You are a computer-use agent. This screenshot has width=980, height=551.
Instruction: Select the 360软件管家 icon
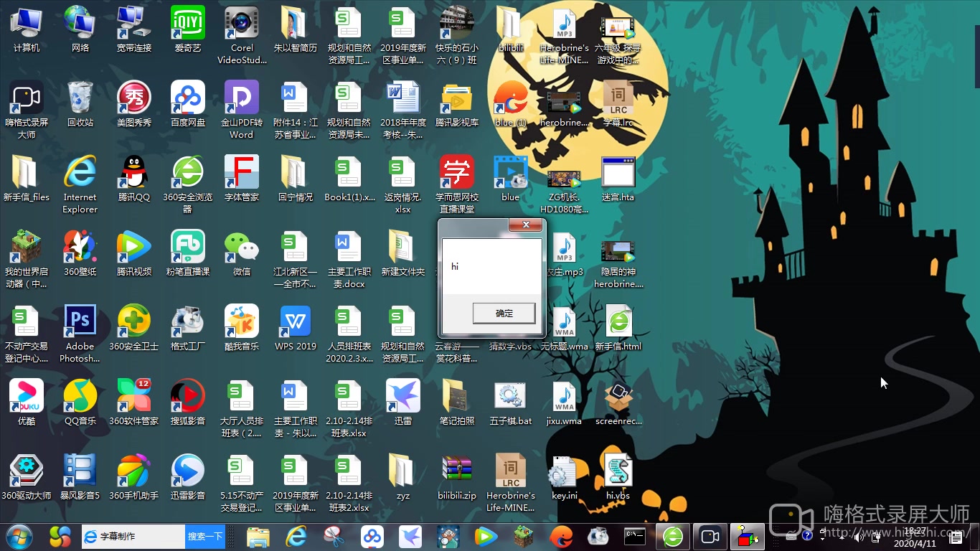coord(134,402)
